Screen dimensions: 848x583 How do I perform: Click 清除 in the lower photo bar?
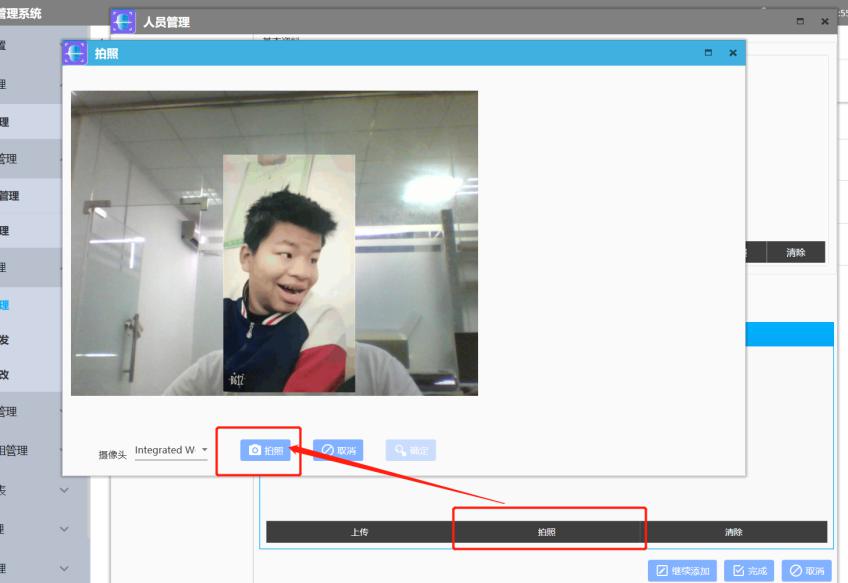point(734,532)
